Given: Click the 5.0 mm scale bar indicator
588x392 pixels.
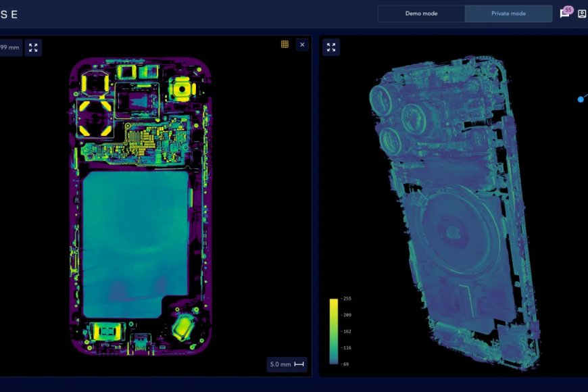Looking at the screenshot, I should [x=287, y=364].
